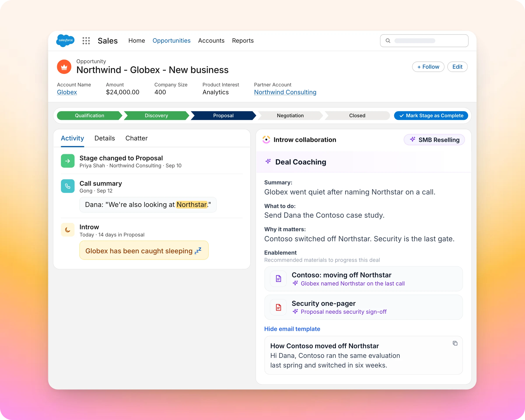
Task: Click the Deal Coaching sparkle icon
Action: pyautogui.click(x=268, y=161)
